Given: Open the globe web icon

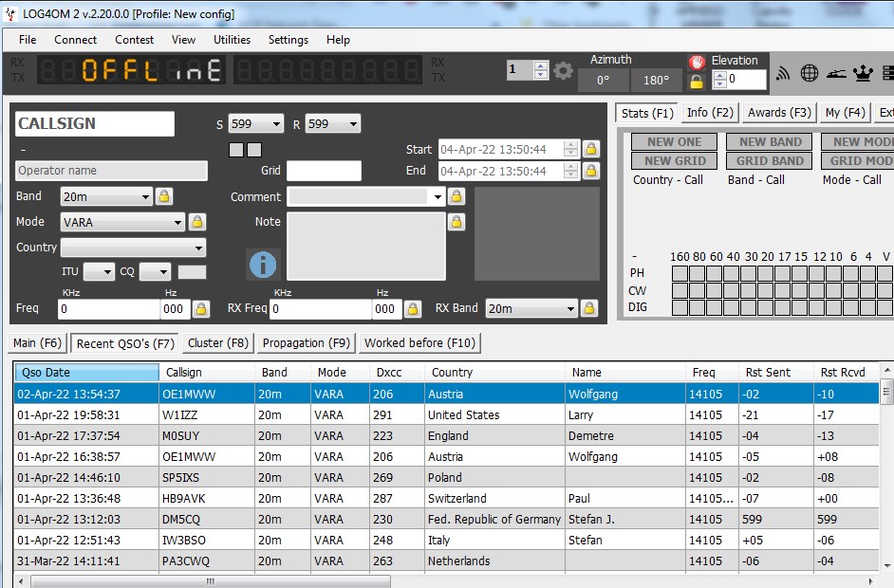Looking at the screenshot, I should pyautogui.click(x=809, y=73).
